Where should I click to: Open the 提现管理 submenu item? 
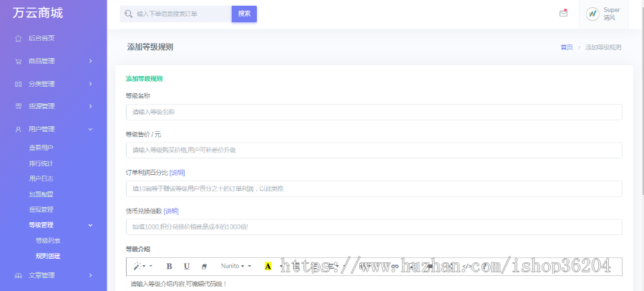[41, 209]
